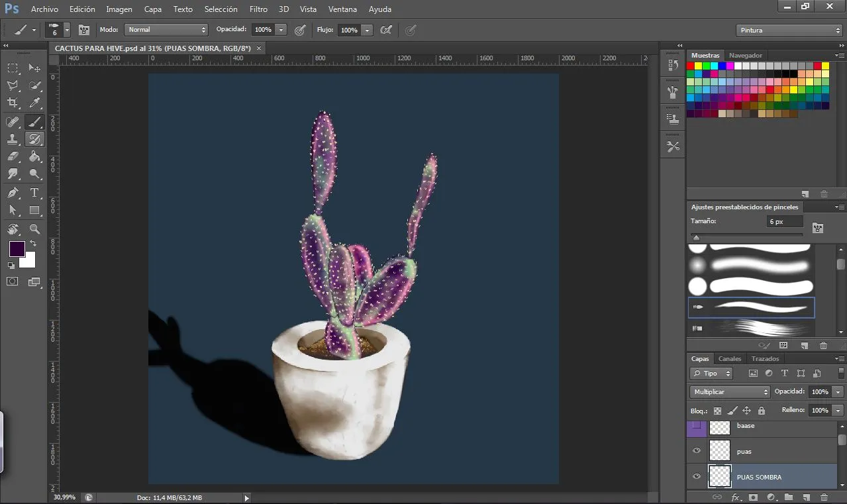
Task: Select the Rectangle shape tool
Action: (34, 211)
